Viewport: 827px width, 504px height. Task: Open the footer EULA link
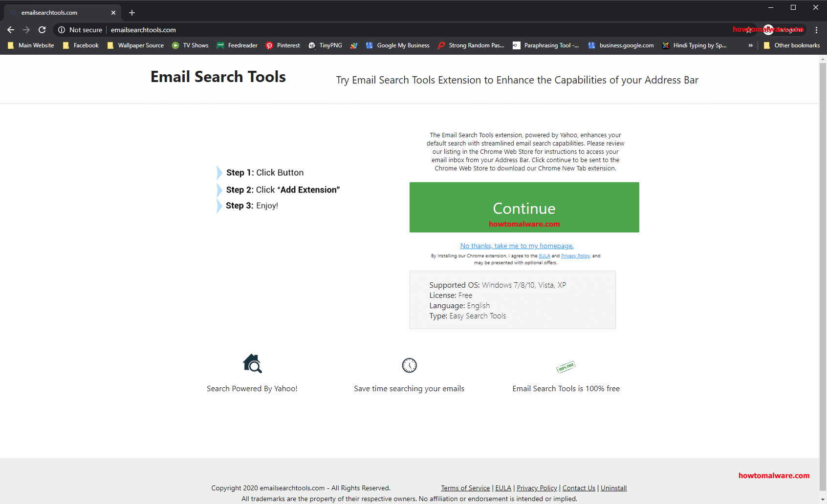tap(503, 488)
